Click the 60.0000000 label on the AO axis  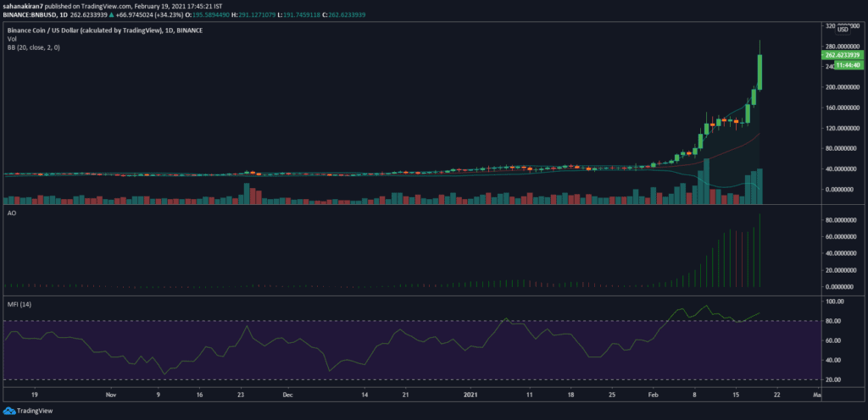coord(842,236)
